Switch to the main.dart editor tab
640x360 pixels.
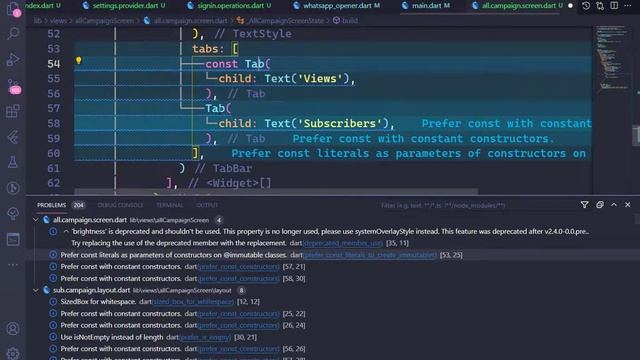tap(426, 6)
